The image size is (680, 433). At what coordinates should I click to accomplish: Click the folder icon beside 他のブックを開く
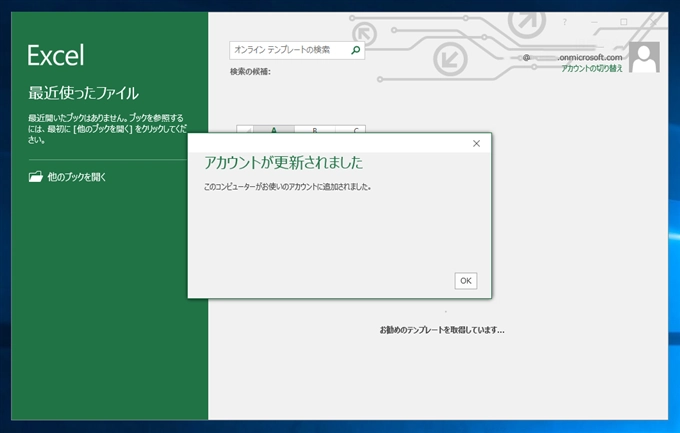tap(36, 177)
